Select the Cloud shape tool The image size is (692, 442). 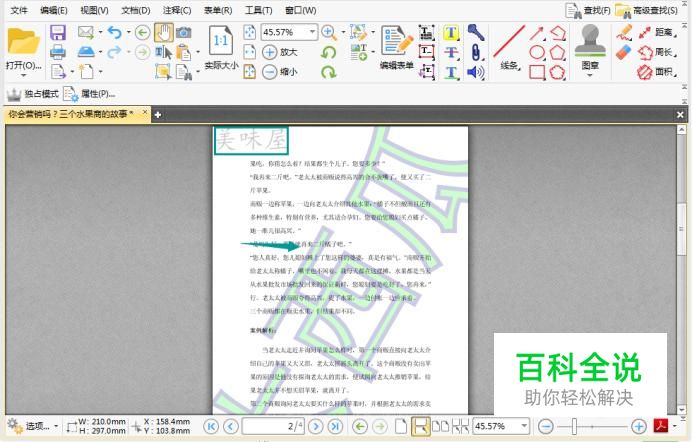pos(557,72)
